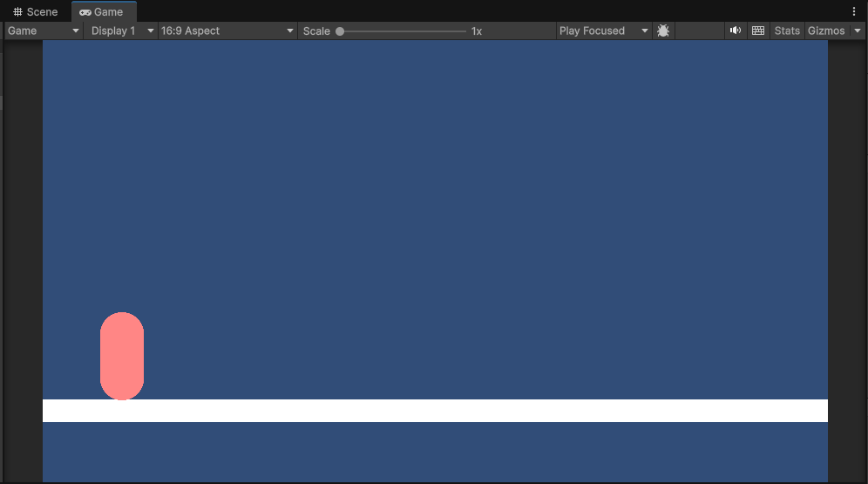The image size is (868, 484).
Task: Open the Game panel three-dot options menu
Action: [853, 11]
